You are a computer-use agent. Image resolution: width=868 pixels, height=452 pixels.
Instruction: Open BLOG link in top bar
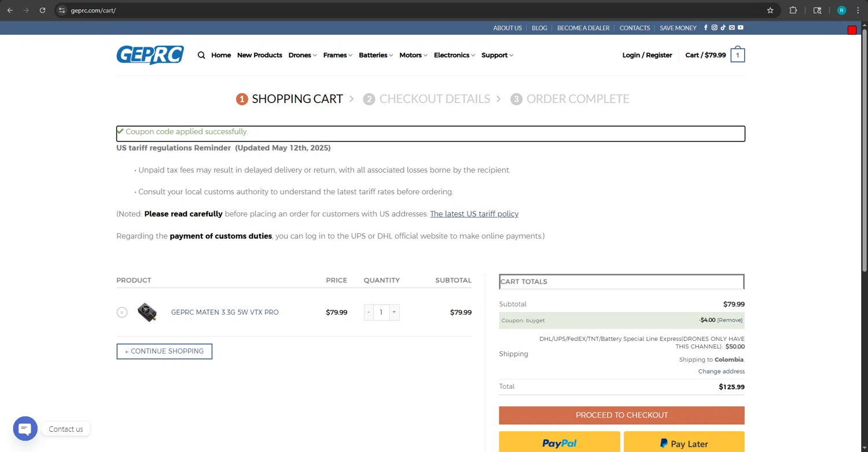[x=539, y=28]
